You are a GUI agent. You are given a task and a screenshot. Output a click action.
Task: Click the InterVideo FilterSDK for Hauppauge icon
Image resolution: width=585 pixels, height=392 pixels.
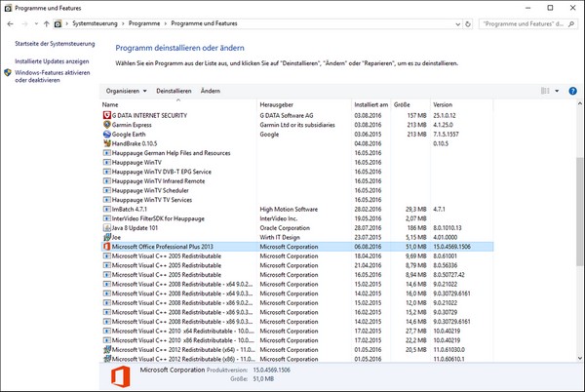(106, 218)
